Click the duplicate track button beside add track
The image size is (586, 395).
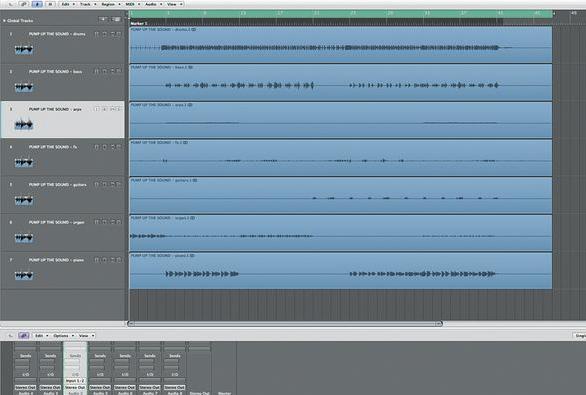click(117, 19)
